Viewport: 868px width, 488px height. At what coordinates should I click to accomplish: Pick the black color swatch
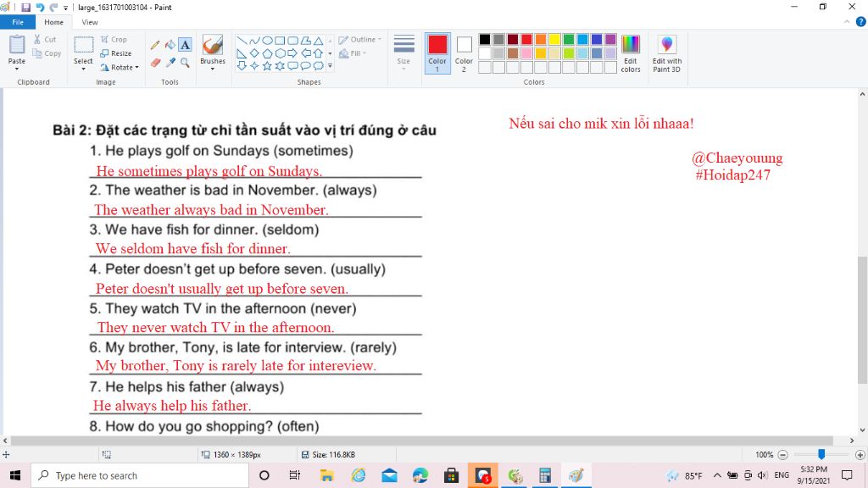(x=485, y=39)
